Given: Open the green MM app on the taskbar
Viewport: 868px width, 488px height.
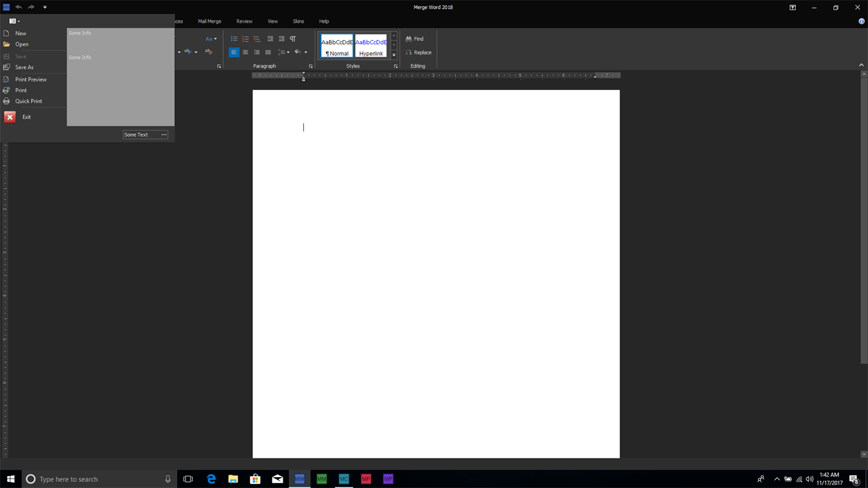Looking at the screenshot, I should coord(322,479).
